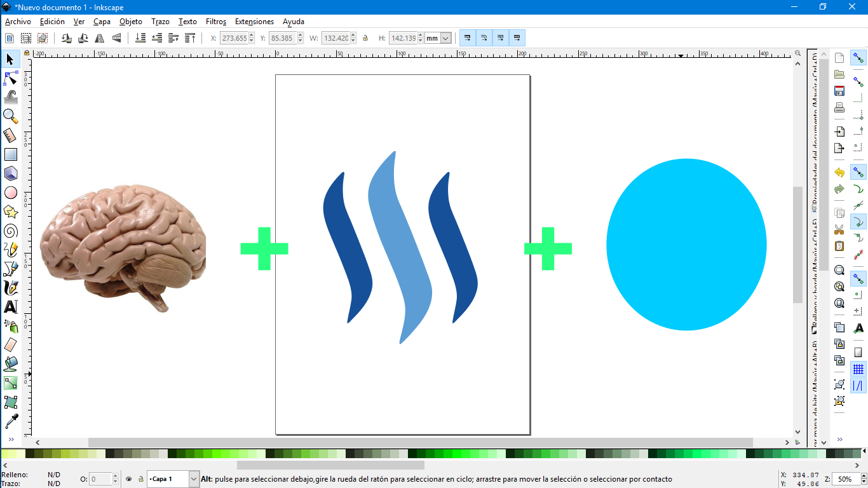Toggle snap to text baseline
The width and height of the screenshot is (868, 488).
point(858,329)
